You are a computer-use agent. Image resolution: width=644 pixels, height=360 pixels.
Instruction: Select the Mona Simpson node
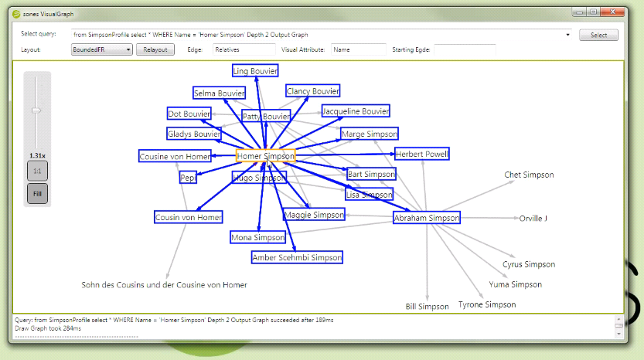tap(258, 237)
